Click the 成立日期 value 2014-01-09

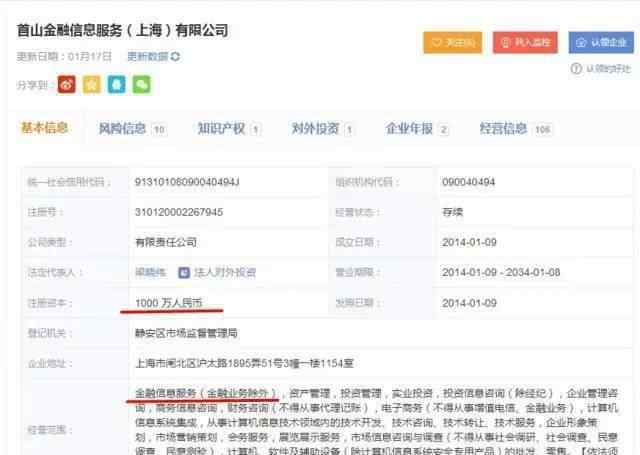[469, 242]
